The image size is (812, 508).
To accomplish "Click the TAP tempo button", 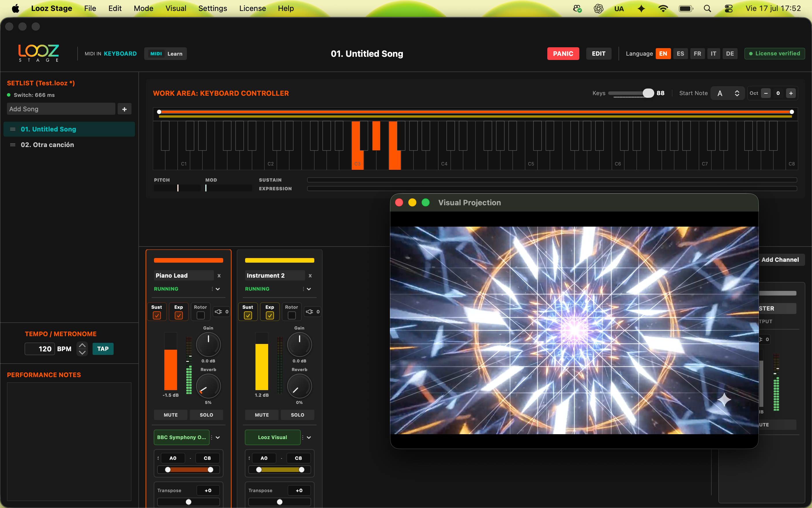I will [103, 349].
